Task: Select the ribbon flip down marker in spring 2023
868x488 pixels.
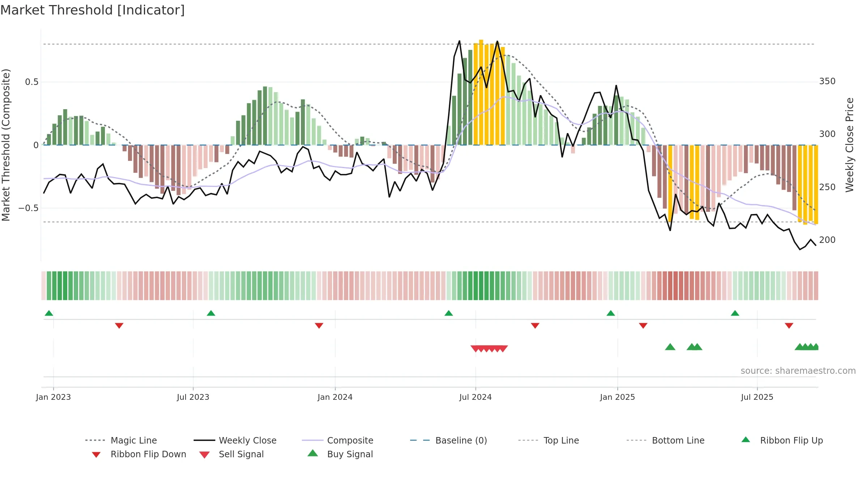Action: [x=119, y=326]
